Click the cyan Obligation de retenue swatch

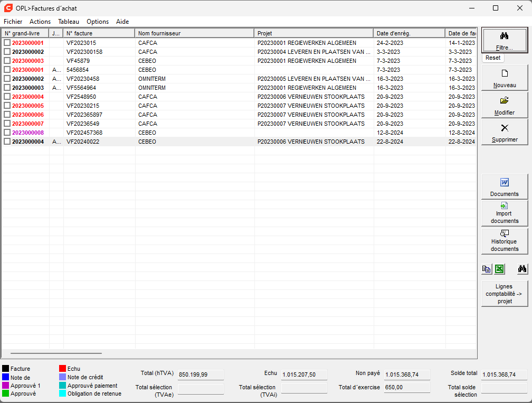pyautogui.click(x=62, y=393)
